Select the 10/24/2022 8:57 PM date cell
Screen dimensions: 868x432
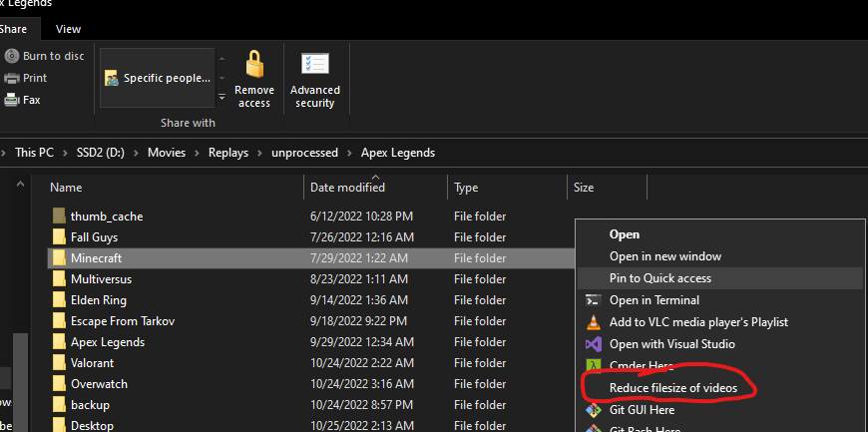pyautogui.click(x=362, y=405)
